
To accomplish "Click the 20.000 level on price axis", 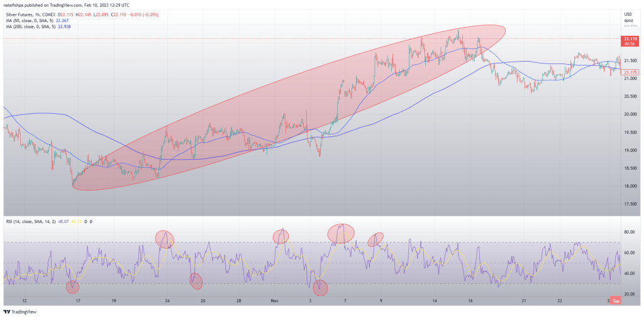I will (x=629, y=114).
